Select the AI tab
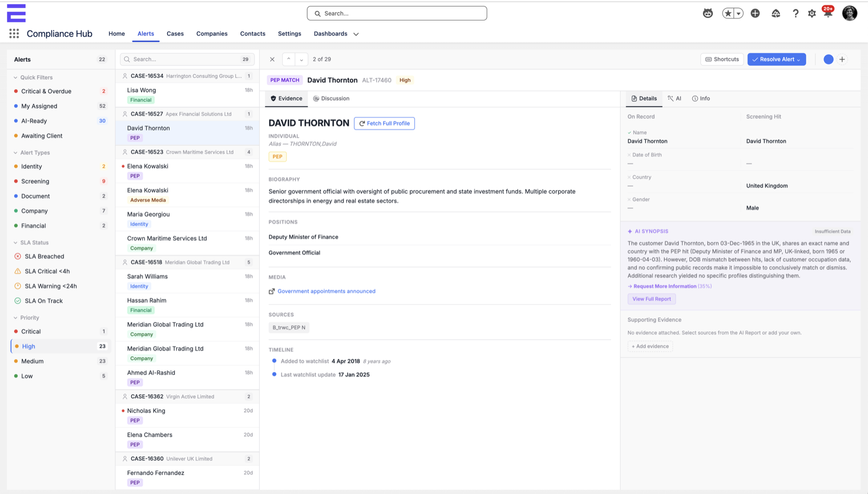Screen dimensions: 868x494 click(x=674, y=99)
